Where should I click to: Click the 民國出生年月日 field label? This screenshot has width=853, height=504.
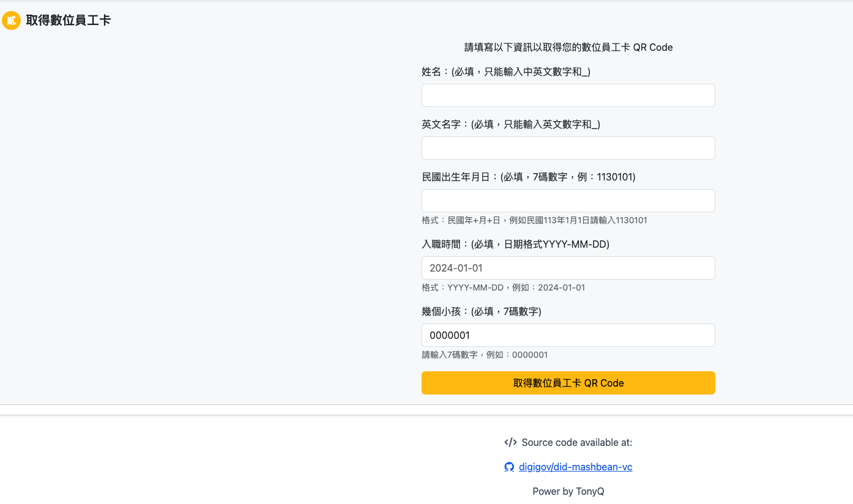click(x=529, y=177)
